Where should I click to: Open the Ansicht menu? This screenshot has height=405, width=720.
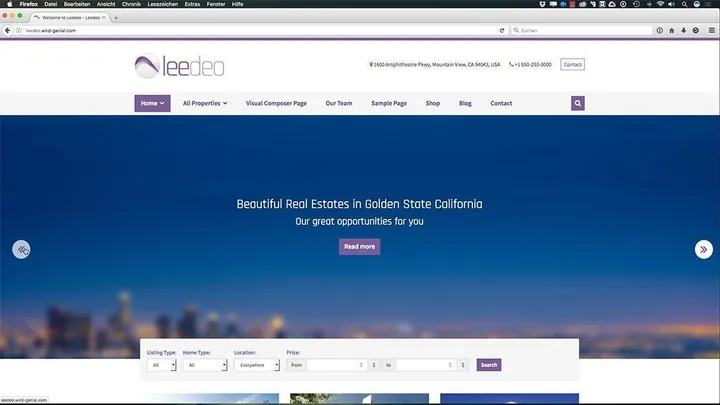point(106,4)
